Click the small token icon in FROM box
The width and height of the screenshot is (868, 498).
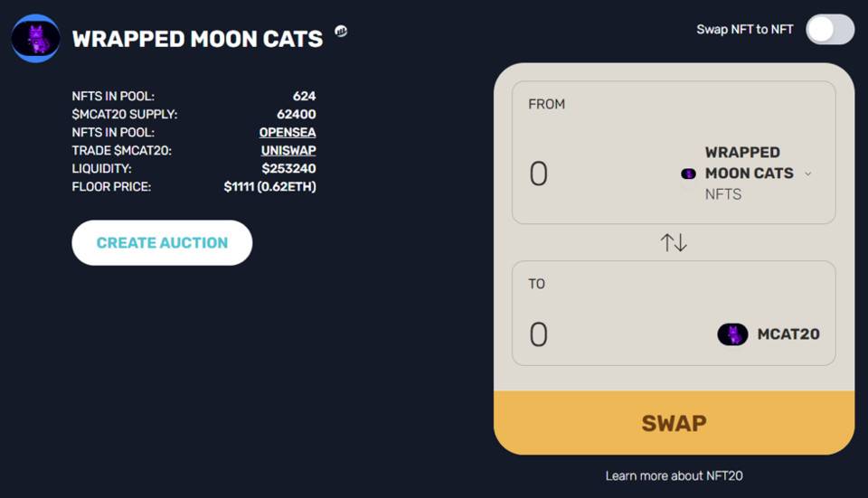click(688, 174)
